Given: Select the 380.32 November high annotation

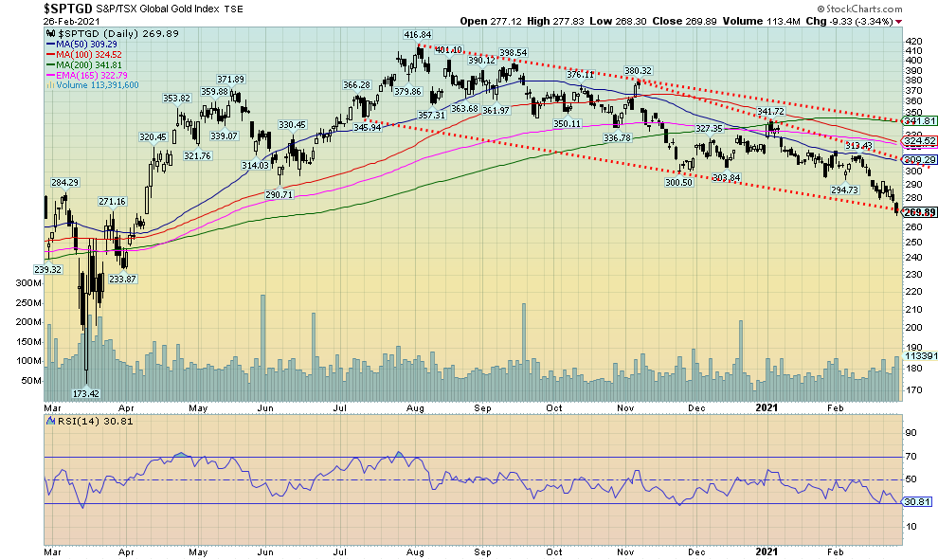Looking at the screenshot, I should tap(638, 70).
